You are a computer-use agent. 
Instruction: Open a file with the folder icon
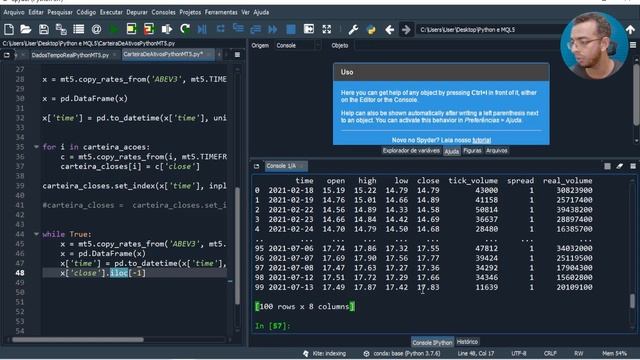coord(26,29)
